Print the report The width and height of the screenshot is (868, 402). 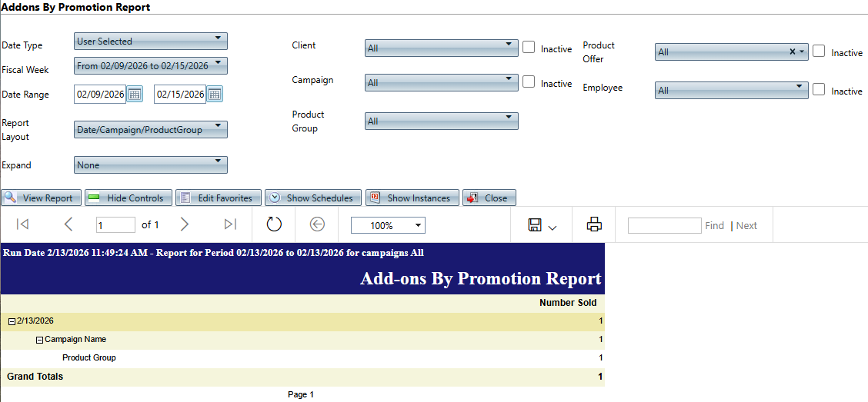pos(594,224)
